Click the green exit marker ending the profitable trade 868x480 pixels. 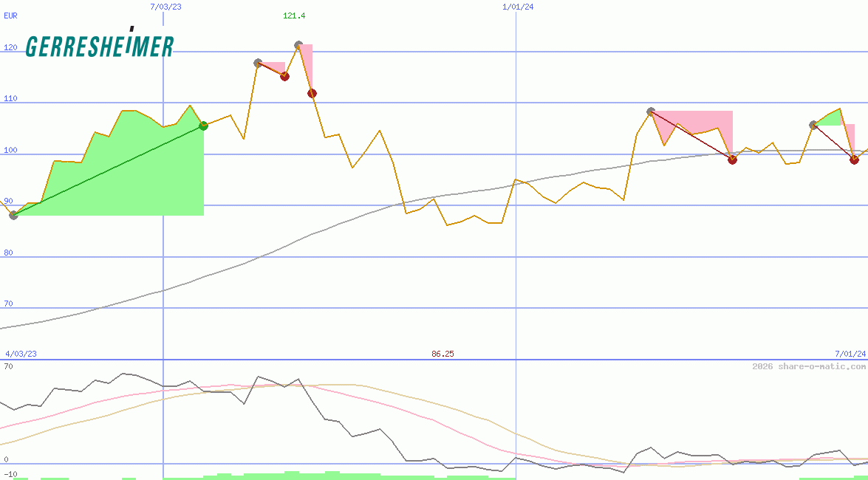click(x=204, y=126)
